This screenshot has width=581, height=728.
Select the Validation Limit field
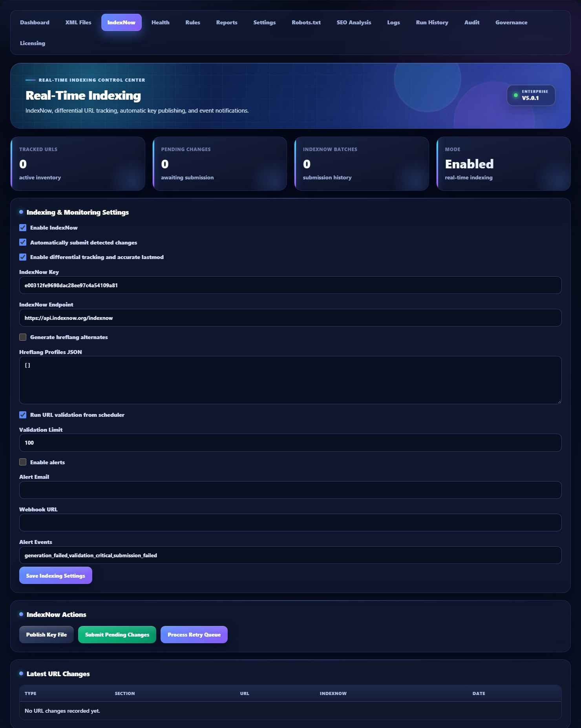click(x=290, y=443)
